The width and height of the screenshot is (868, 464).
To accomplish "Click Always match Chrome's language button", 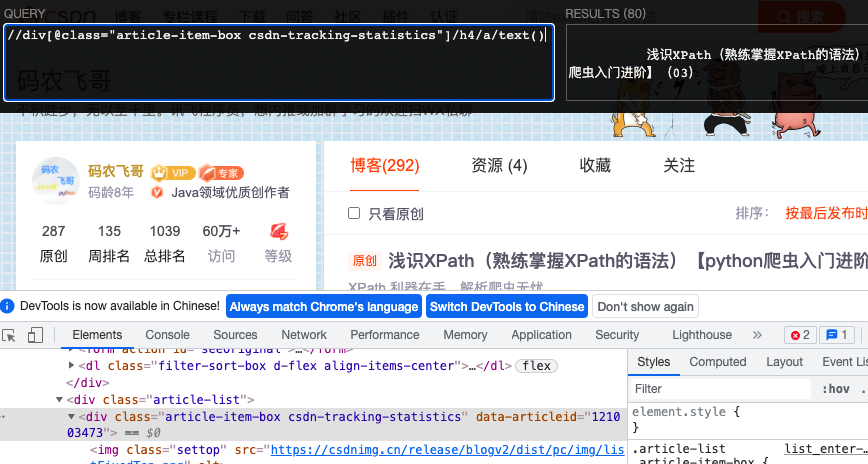I will [324, 306].
